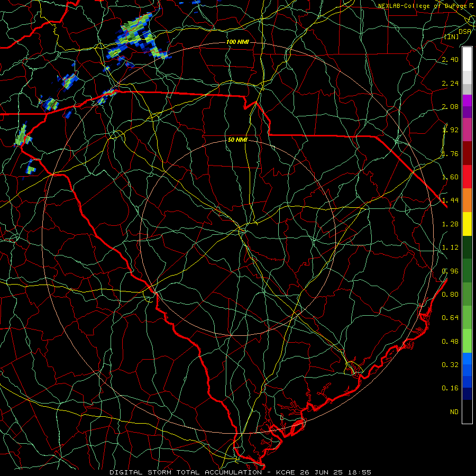The height and width of the screenshot is (476, 476).
Task: Pick the darkest green swatch near 1.12
Action: [467, 247]
